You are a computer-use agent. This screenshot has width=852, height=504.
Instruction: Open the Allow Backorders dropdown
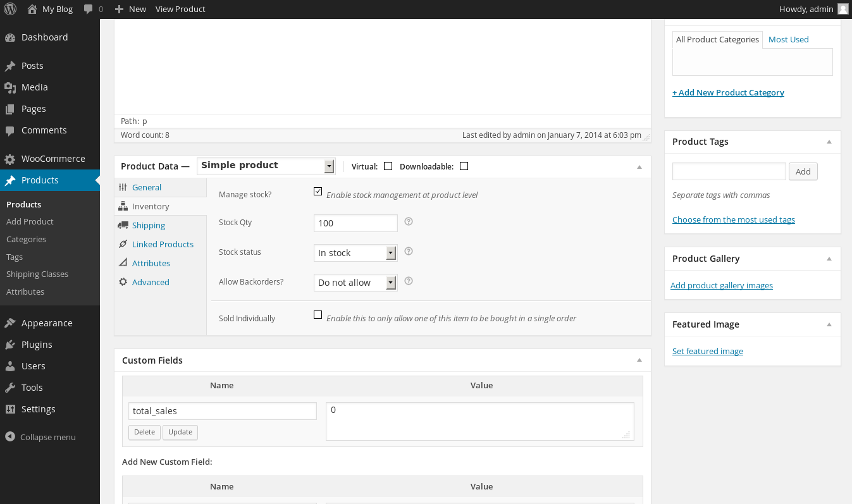click(x=355, y=283)
